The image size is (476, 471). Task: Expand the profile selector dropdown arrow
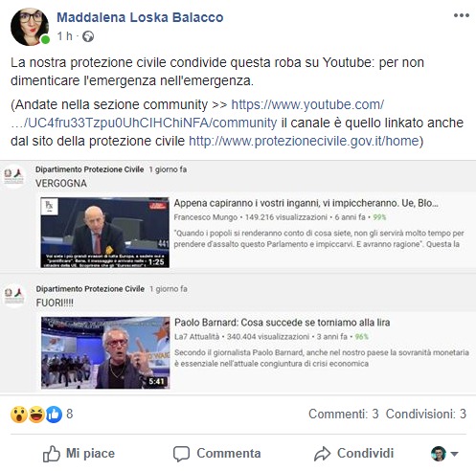454,454
